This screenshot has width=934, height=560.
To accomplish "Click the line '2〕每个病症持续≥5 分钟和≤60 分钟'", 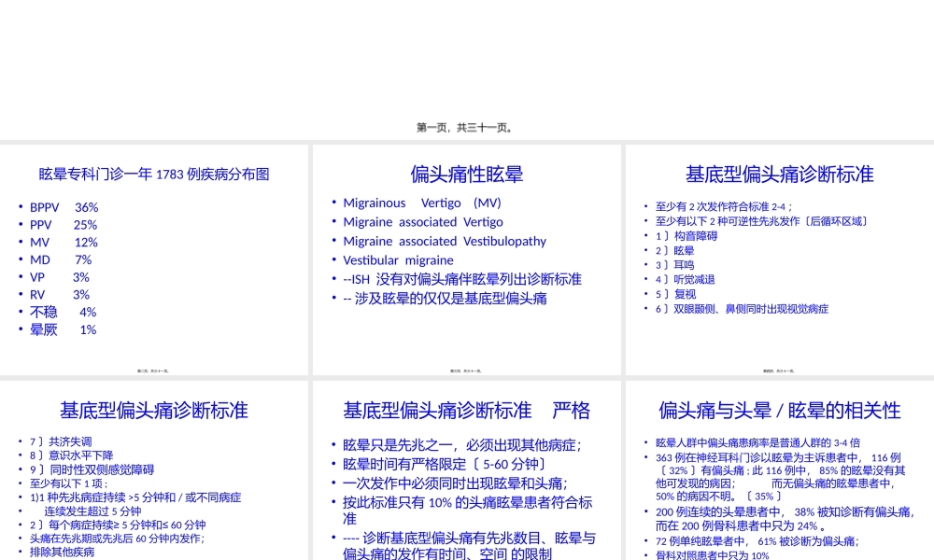I will 118,525.
